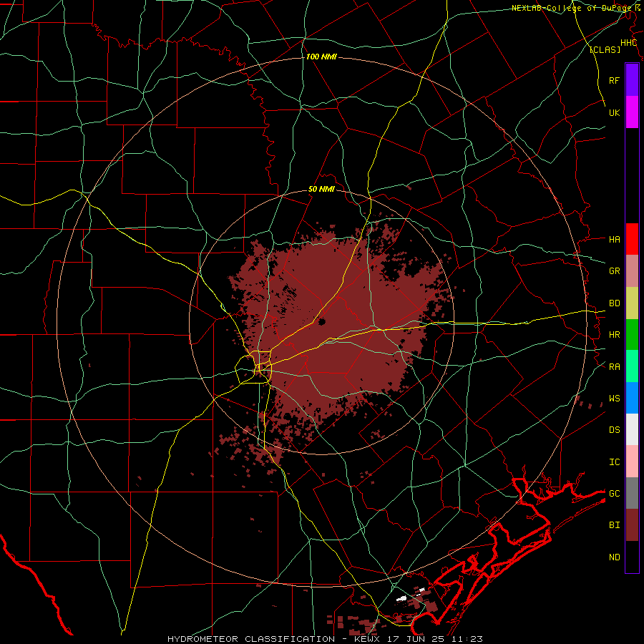Click the GC gray legend swatch
The image size is (644, 644).
[x=632, y=493]
